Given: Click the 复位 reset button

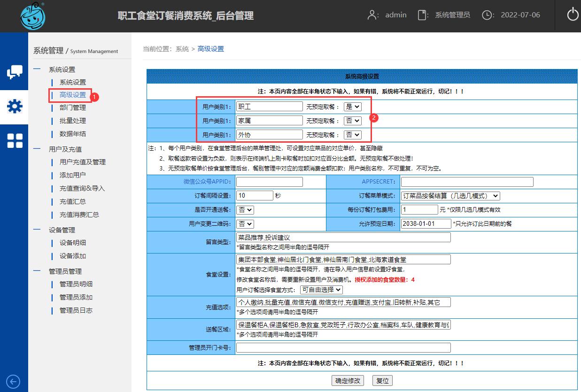Looking at the screenshot, I should 382,381.
